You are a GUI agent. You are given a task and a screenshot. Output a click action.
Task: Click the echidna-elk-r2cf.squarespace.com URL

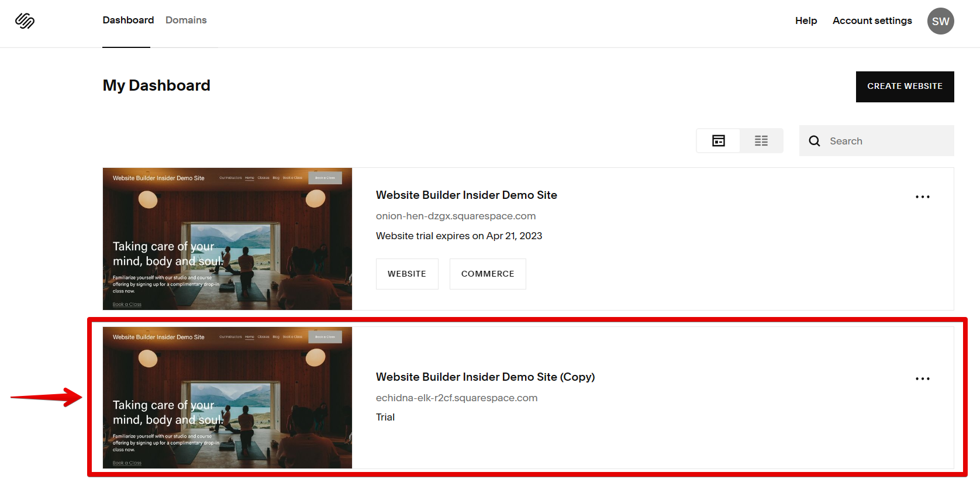click(x=457, y=398)
